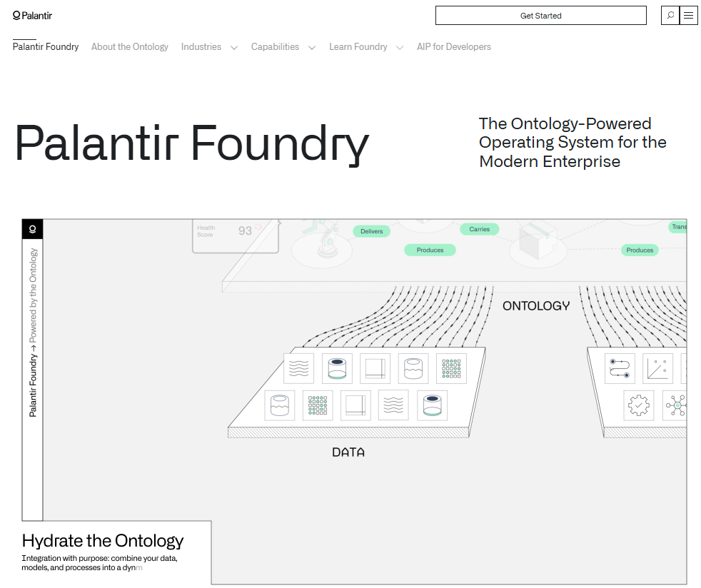Click the search magnifier icon in the header
This screenshot has height=588, width=701.
(670, 15)
